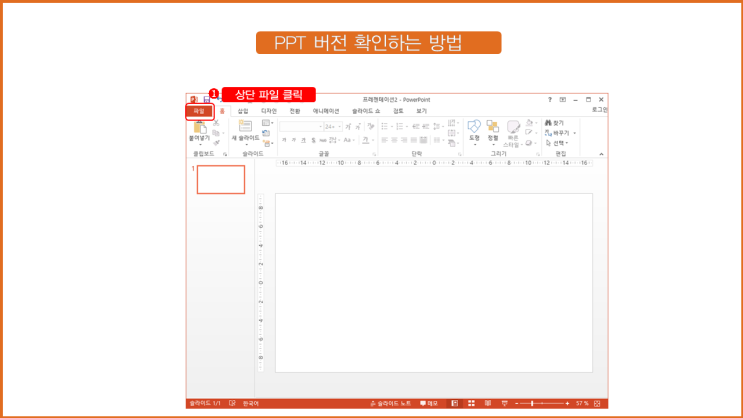Click the Copy icon in clipboard group
The height and width of the screenshot is (418, 743).
pos(216,133)
